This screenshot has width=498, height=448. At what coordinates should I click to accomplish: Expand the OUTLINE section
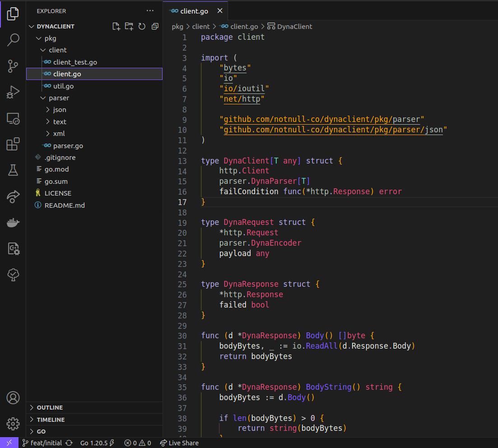50,407
